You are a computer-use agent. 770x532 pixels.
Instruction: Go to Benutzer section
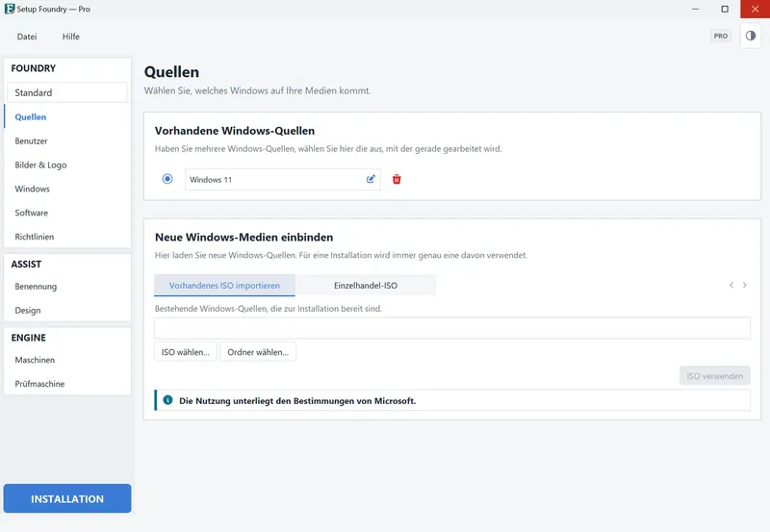pyautogui.click(x=67, y=140)
